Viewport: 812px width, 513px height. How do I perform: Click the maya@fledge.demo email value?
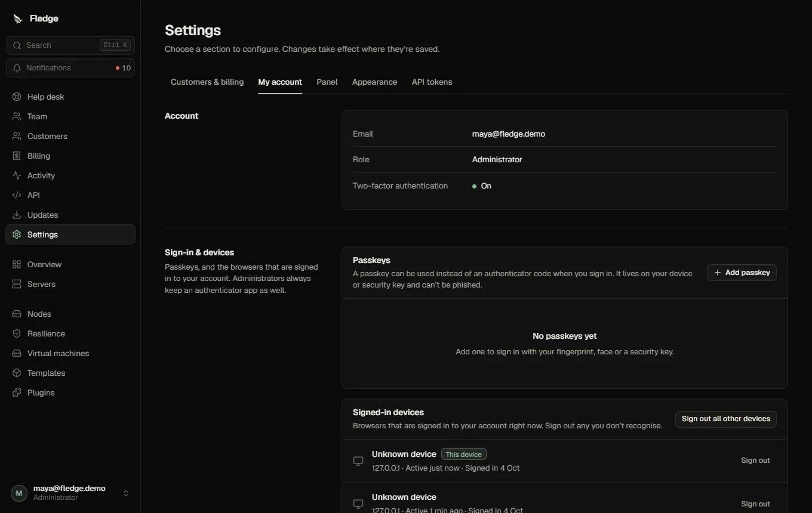point(509,134)
